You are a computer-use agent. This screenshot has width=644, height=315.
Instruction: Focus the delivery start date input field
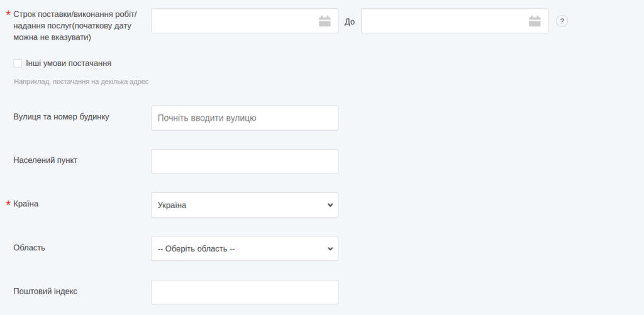point(233,21)
